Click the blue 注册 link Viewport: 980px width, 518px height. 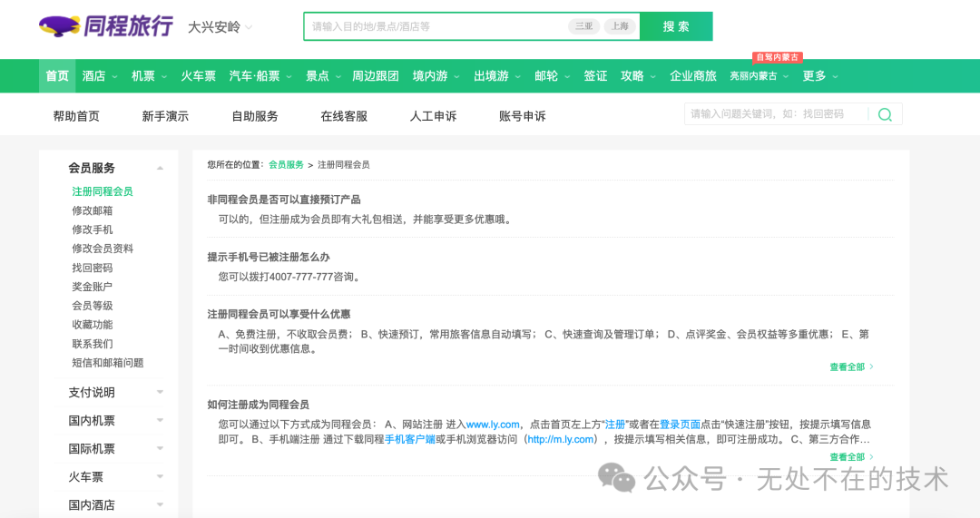click(615, 425)
